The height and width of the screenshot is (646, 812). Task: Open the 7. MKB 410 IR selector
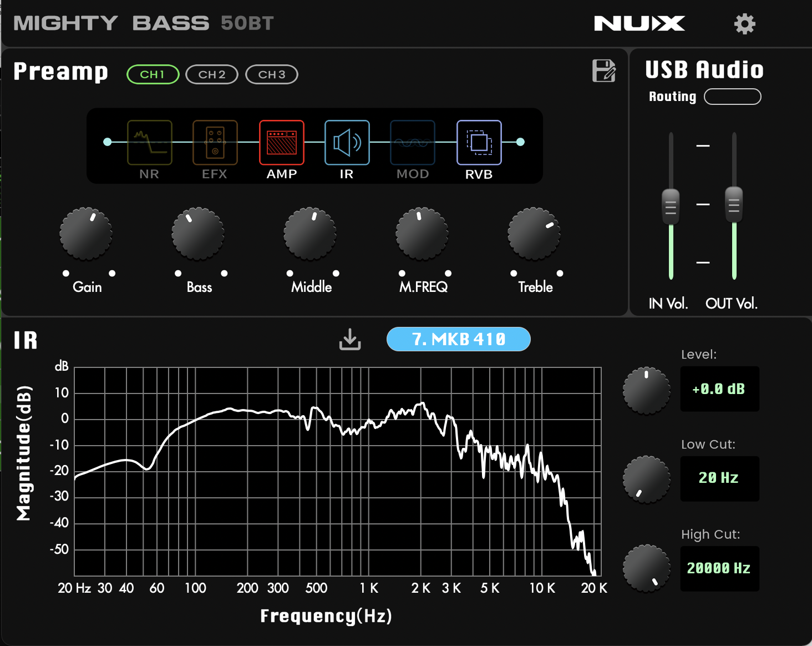[x=458, y=339]
